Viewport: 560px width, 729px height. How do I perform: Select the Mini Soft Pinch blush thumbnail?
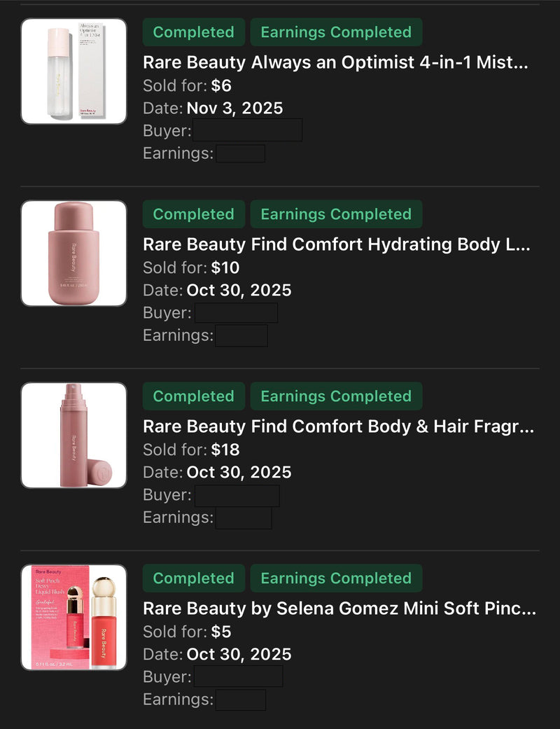[x=73, y=618]
